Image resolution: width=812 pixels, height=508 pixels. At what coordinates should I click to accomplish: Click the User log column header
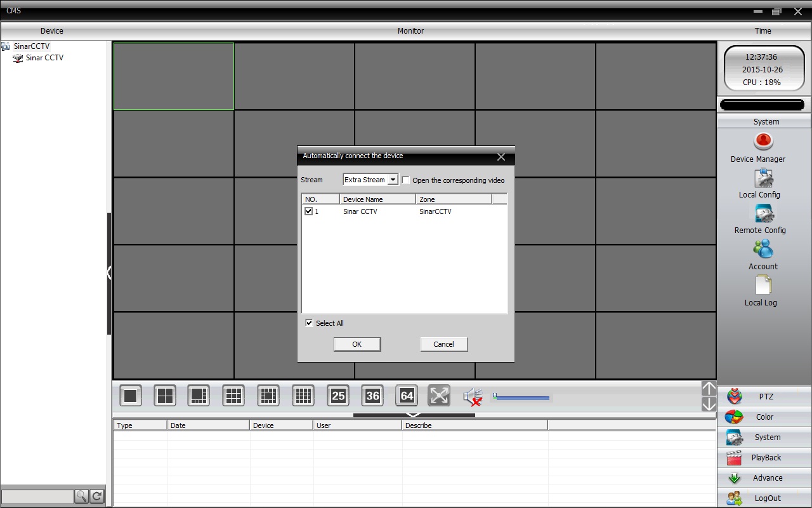click(x=358, y=425)
